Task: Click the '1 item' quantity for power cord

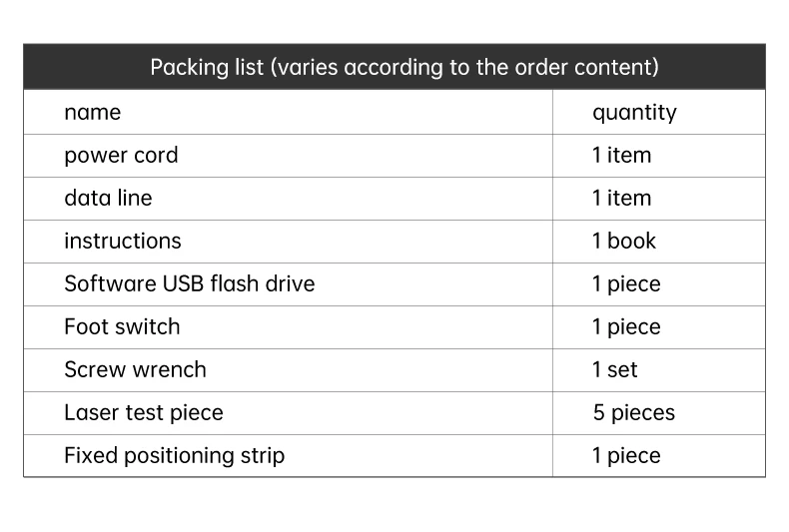Action: (x=621, y=156)
